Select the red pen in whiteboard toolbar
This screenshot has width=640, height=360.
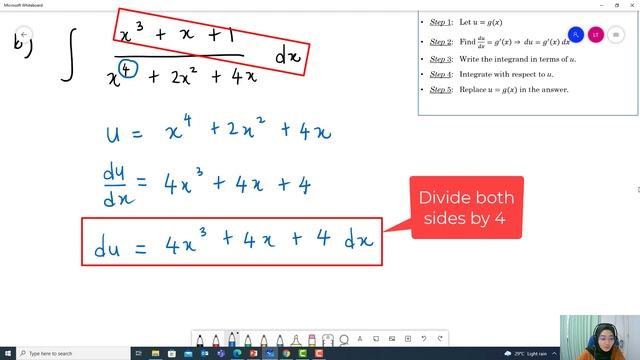tap(216, 340)
